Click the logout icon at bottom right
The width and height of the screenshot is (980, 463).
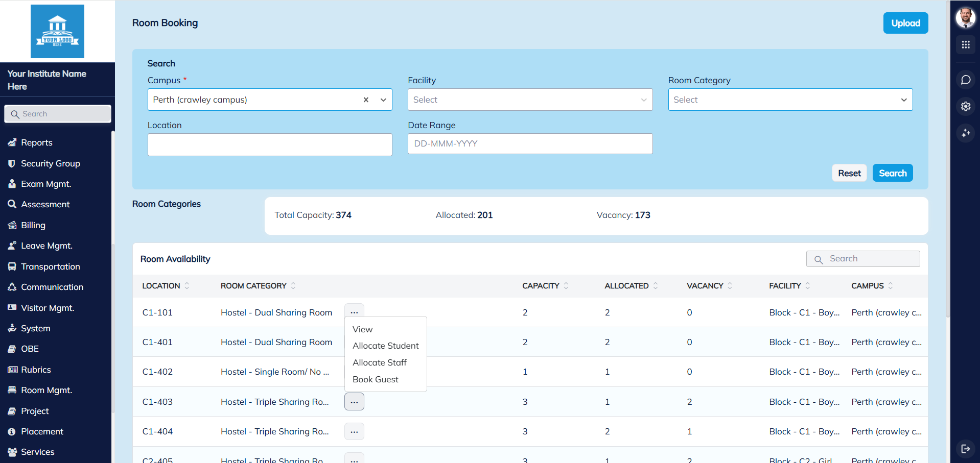pyautogui.click(x=966, y=449)
